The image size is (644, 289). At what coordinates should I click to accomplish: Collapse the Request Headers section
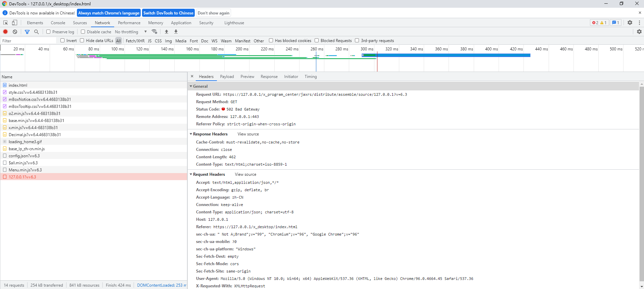[x=191, y=174]
